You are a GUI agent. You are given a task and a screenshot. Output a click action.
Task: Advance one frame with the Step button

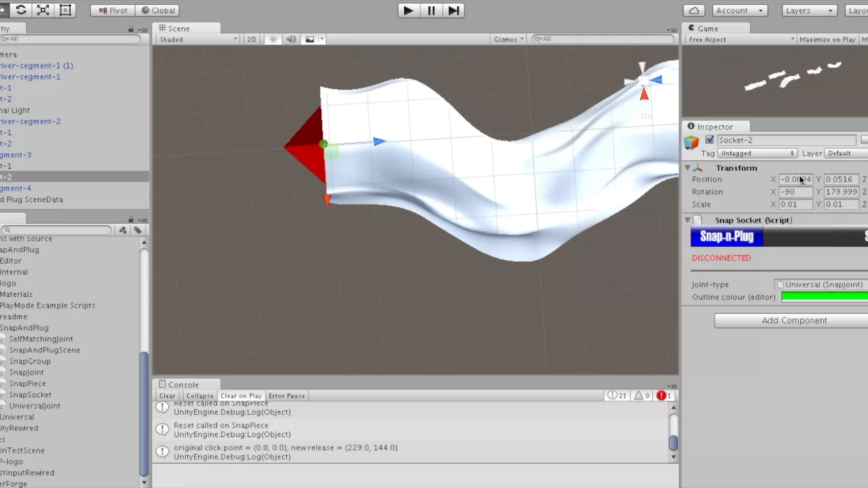click(x=454, y=10)
